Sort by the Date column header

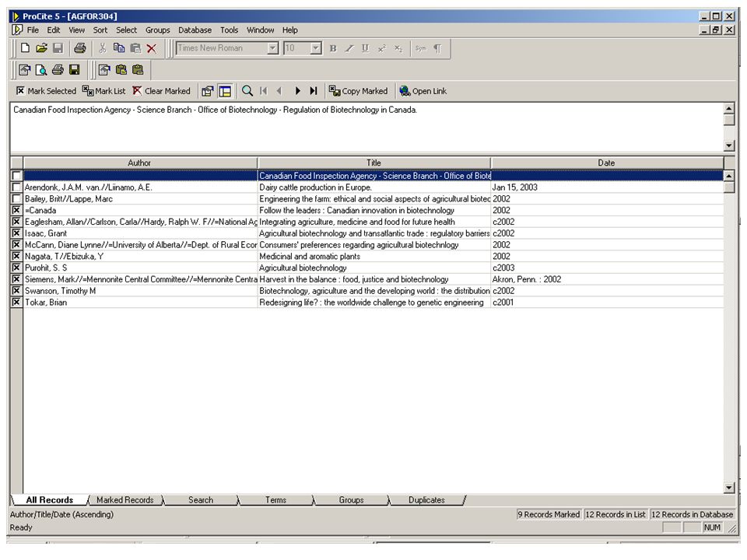click(606, 163)
